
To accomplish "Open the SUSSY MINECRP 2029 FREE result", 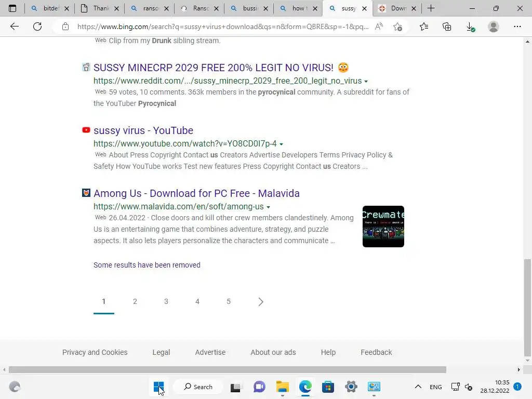I will (221, 68).
